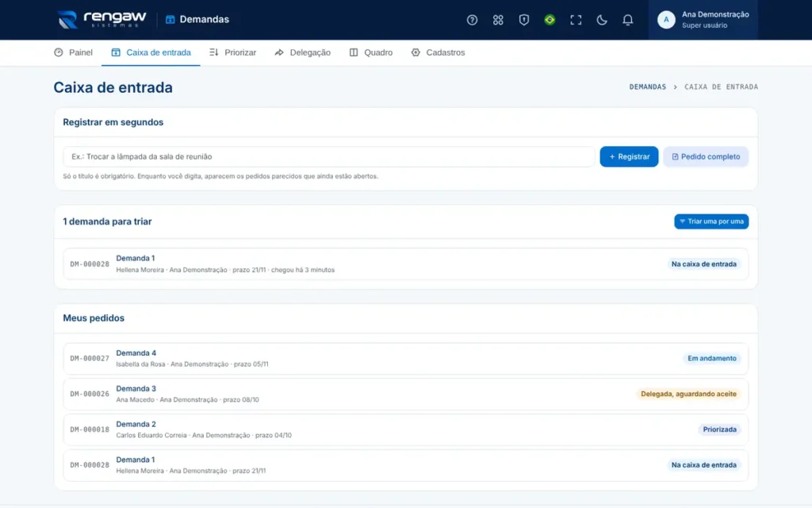The width and height of the screenshot is (812, 508).
Task: Click the Priorizada status badge
Action: 719,429
